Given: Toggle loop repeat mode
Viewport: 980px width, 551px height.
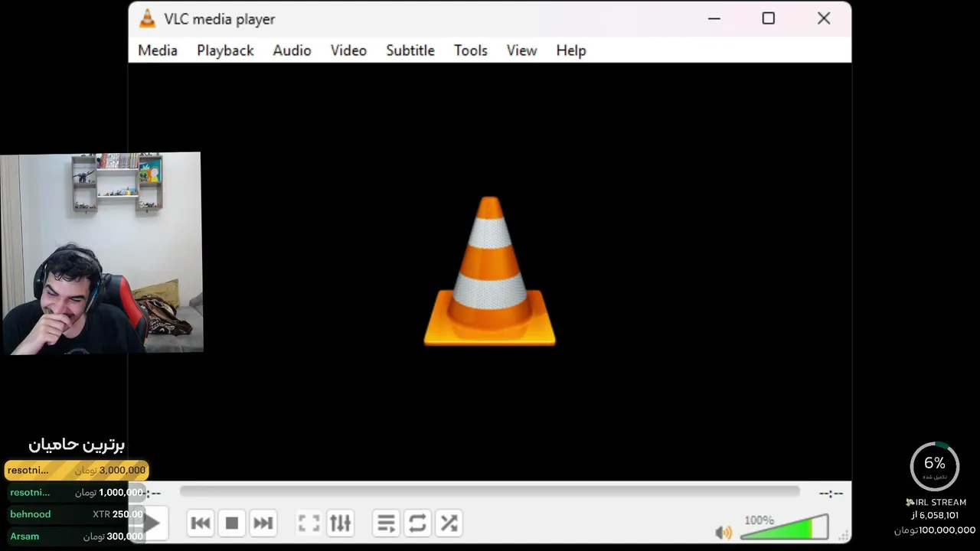Looking at the screenshot, I should coord(417,523).
